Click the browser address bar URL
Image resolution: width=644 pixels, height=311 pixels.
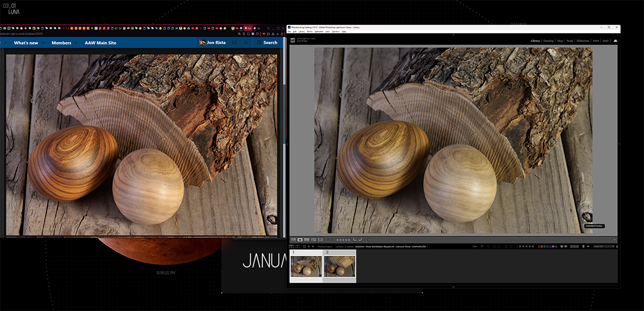click(x=21, y=34)
